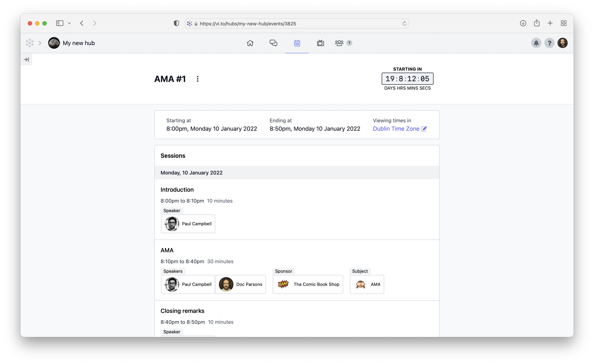This screenshot has height=364, width=594.
Task: Open the AMA #1 options menu
Action: click(x=198, y=79)
